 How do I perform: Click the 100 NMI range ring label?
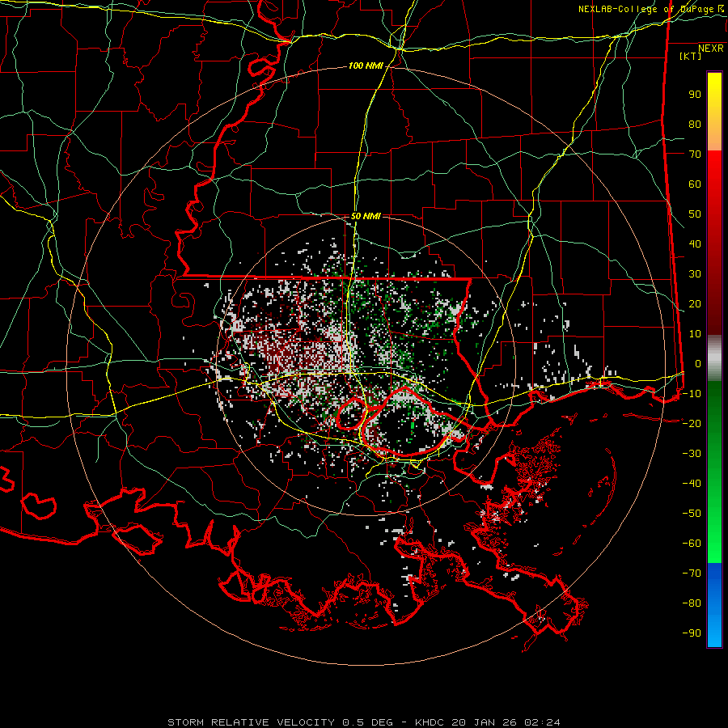pos(366,66)
